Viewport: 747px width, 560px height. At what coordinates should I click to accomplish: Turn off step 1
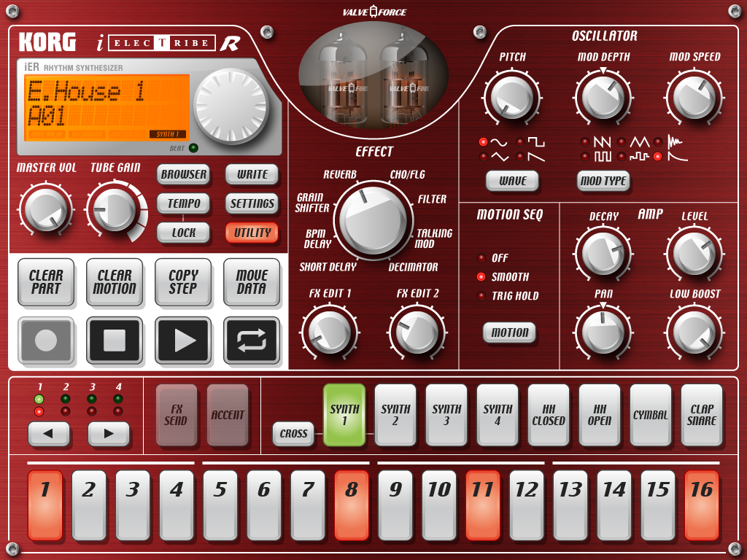pos(45,505)
